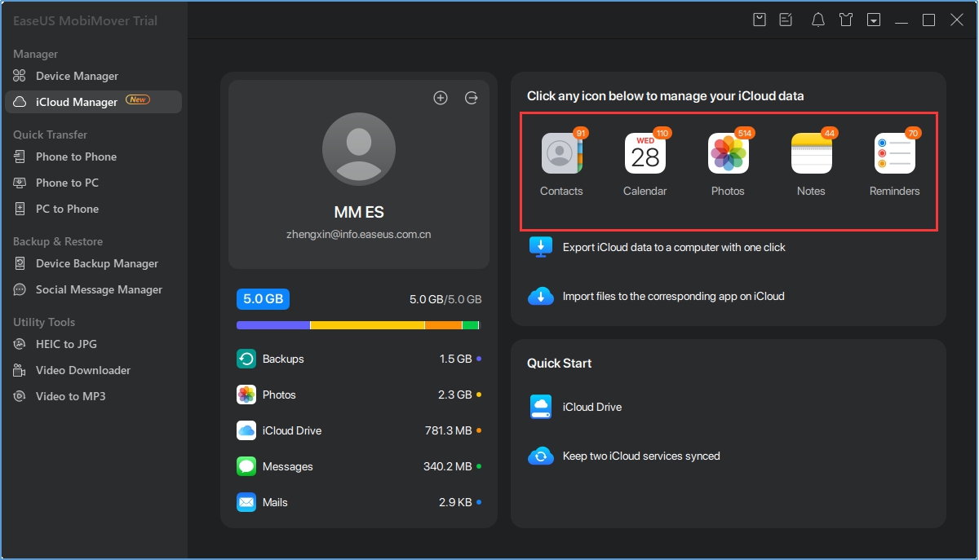Select Device Manager in sidebar
This screenshot has width=979, height=560.
click(77, 76)
